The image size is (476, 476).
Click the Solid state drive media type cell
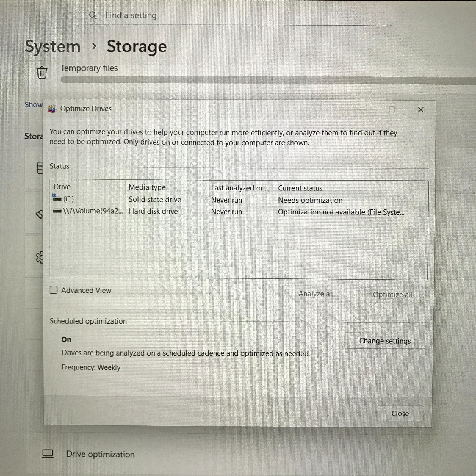[155, 199]
